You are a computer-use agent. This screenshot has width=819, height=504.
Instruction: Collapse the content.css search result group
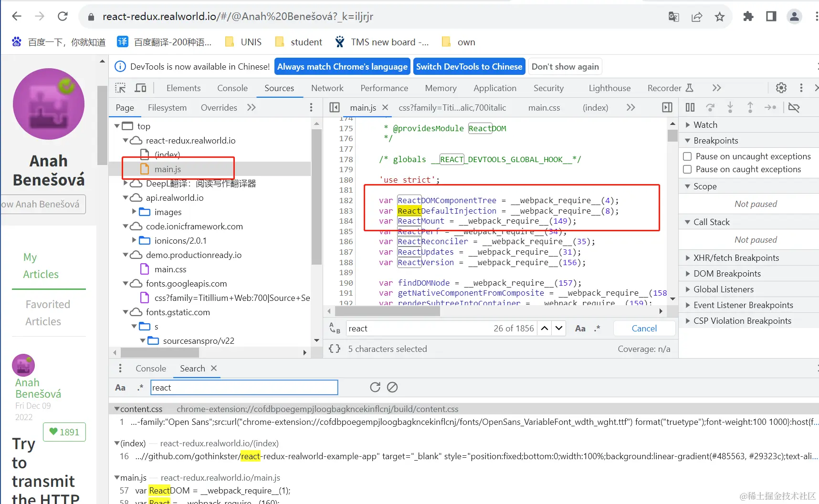tap(117, 409)
